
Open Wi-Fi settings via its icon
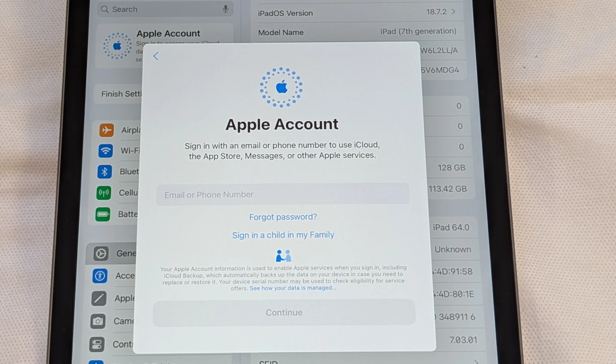(106, 151)
